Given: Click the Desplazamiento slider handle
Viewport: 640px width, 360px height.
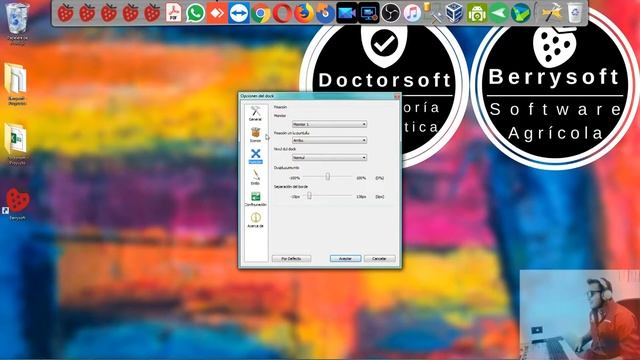Looking at the screenshot, I should (x=327, y=176).
